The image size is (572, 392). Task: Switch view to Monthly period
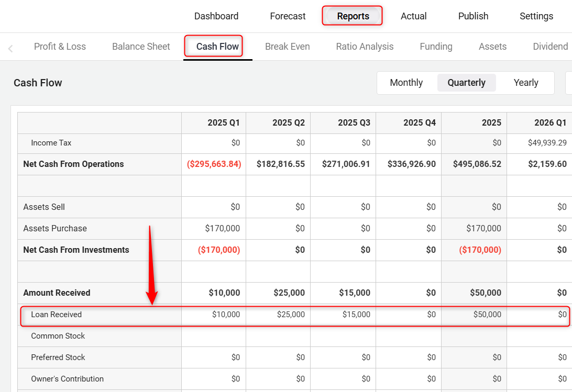406,83
